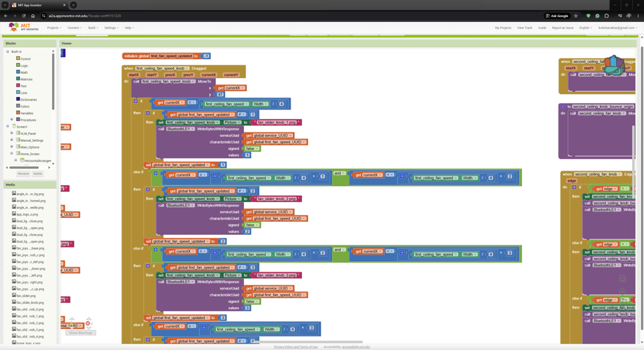Select the HorizontalArrangement tree item
The height and width of the screenshot is (350, 644).
point(36,161)
